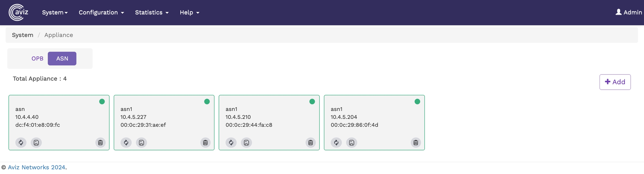The height and width of the screenshot is (174, 644).
Task: Click save icon on the 10.4.4.40 appliance card
Action: coord(36,143)
